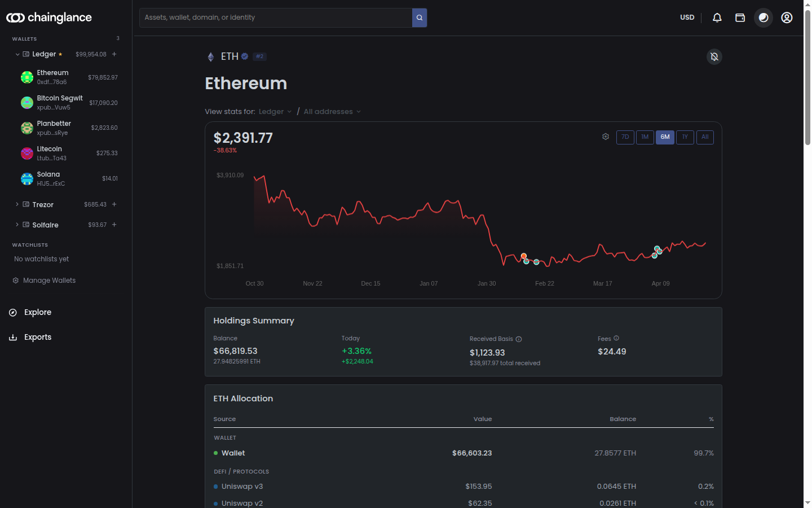Click the Bitcoin Segwit wallet avatar
Viewport: 812px width, 508px height.
click(x=27, y=103)
